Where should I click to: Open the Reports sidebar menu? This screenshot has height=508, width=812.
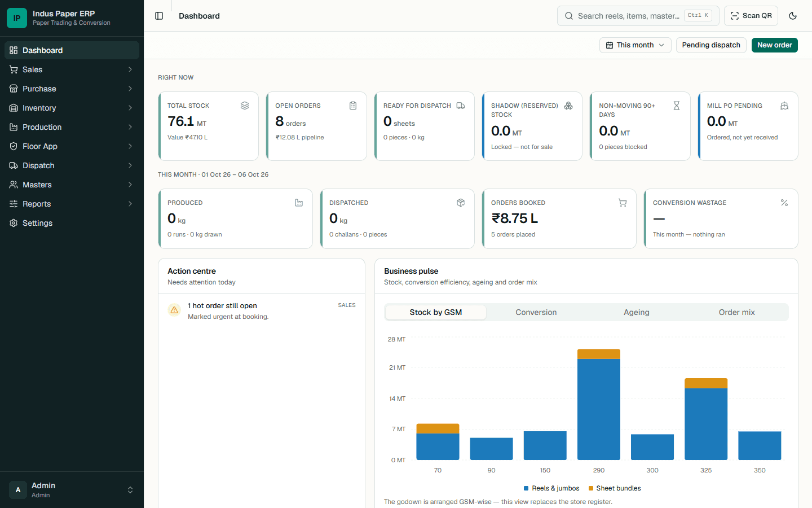point(72,204)
